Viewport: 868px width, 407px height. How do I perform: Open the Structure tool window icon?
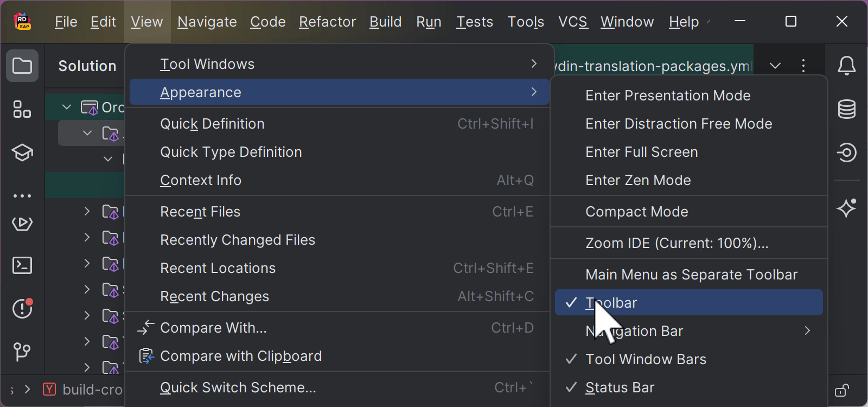22,109
